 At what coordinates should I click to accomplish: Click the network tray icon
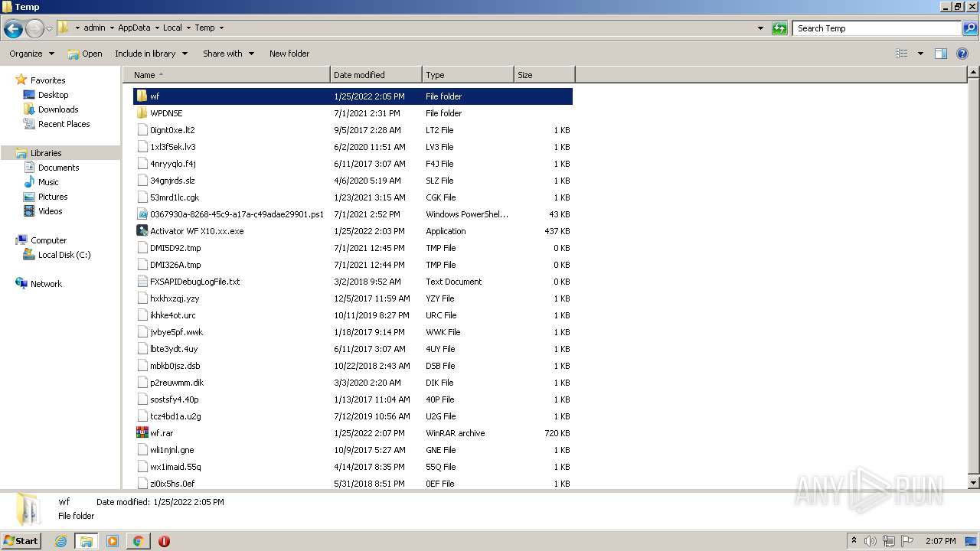coord(889,541)
